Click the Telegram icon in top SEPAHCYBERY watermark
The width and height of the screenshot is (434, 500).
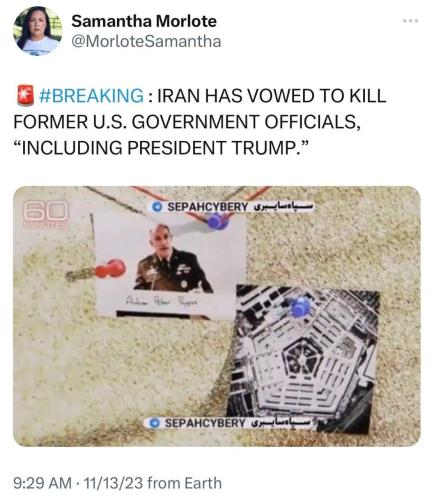point(157,207)
